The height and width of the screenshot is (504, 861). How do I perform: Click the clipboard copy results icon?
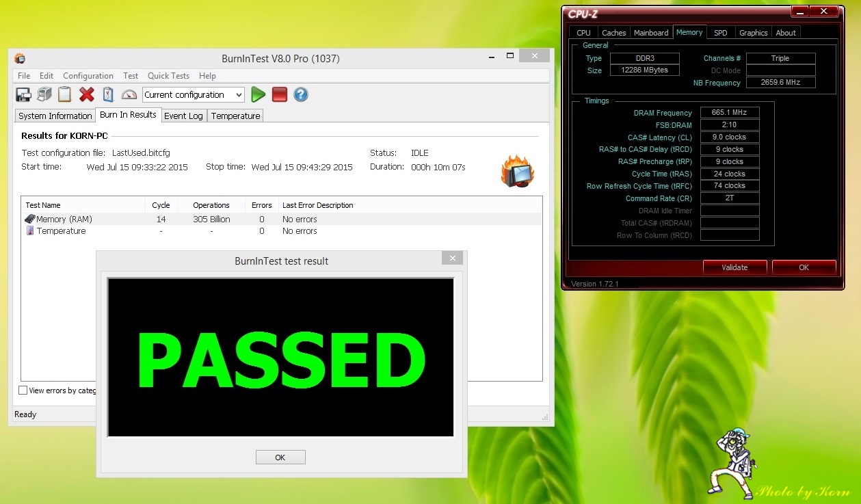[x=65, y=94]
